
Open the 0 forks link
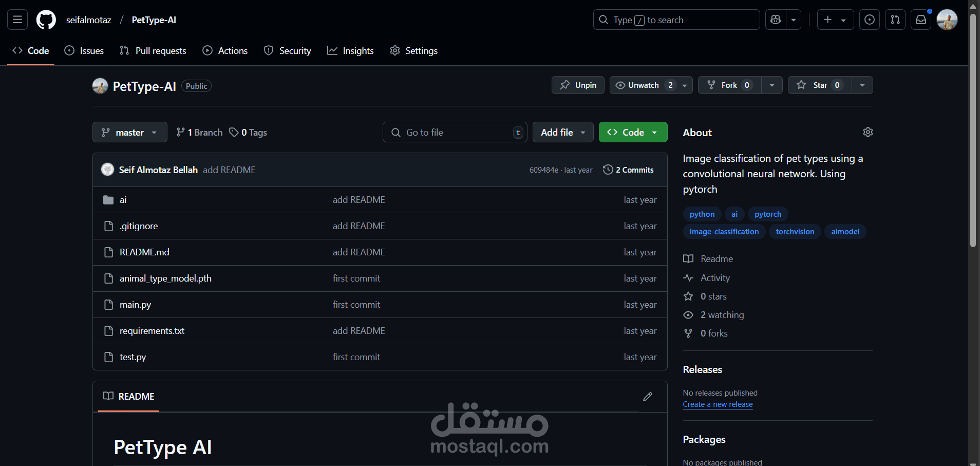pos(706,333)
